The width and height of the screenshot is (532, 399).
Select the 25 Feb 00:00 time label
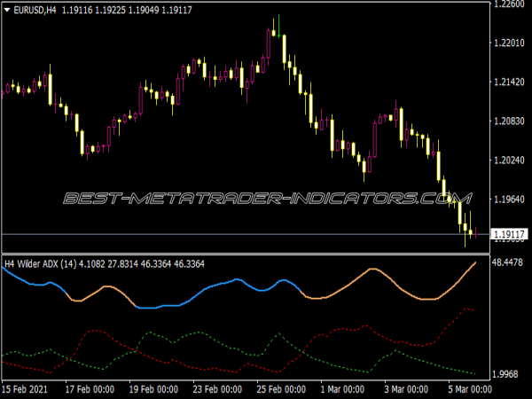[281, 389]
